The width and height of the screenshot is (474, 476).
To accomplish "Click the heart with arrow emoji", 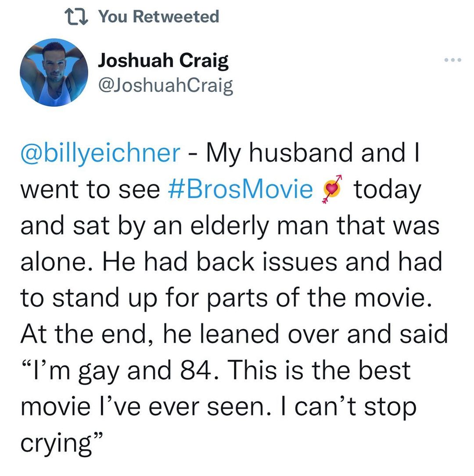I will click(333, 191).
